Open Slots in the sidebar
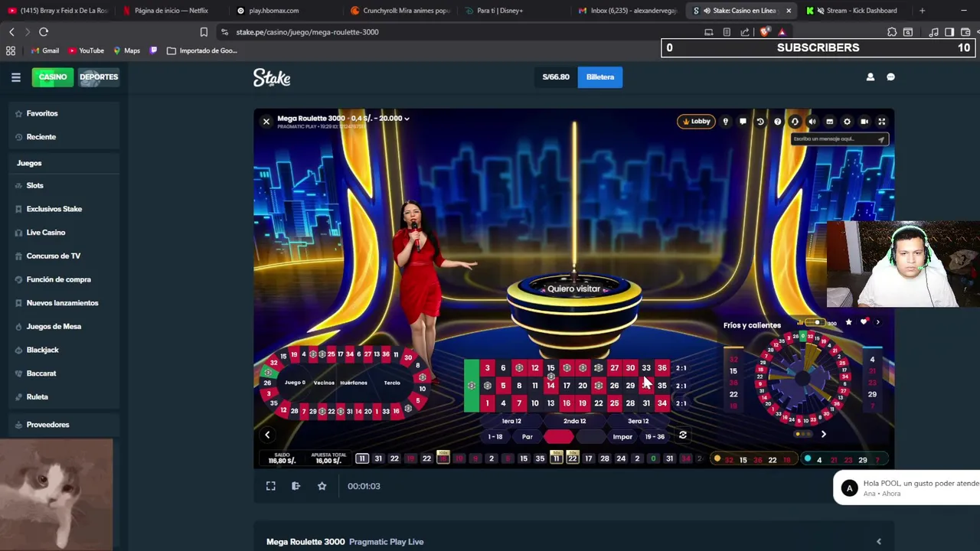Viewport: 980px width, 551px height. 63,185
